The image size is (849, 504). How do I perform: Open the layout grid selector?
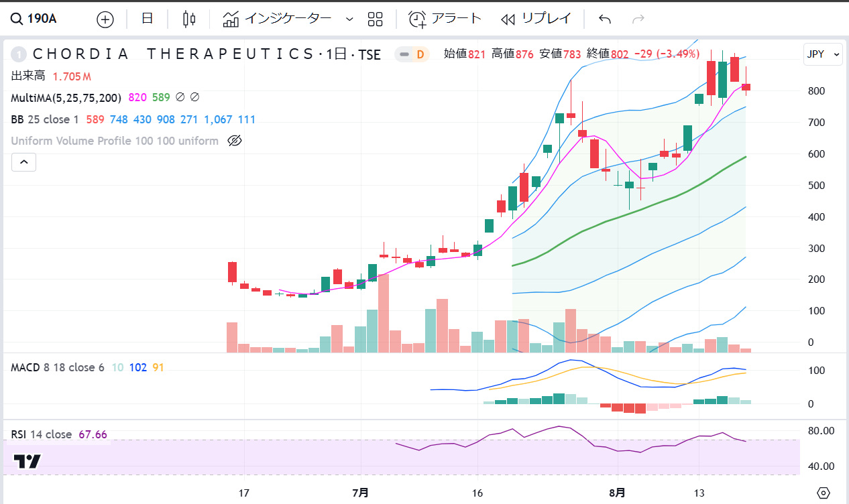[x=375, y=19]
